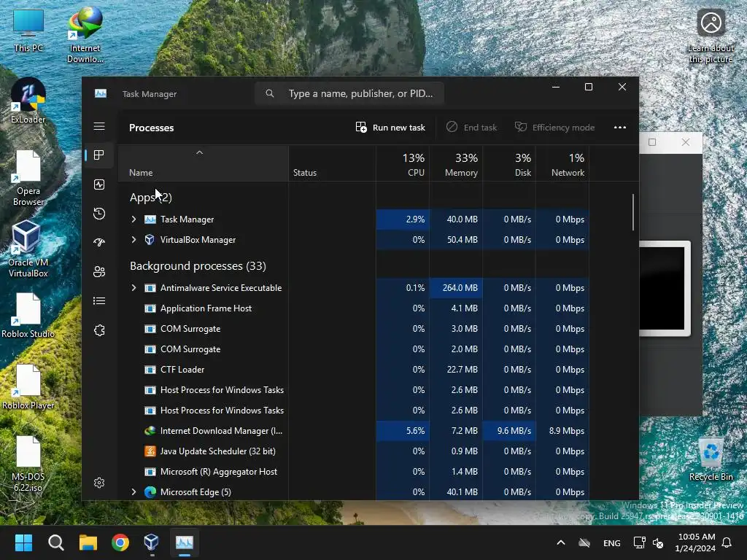Image resolution: width=747 pixels, height=560 pixels.
Task: Click the VirtualBox Manager process icon
Action: [150, 239]
